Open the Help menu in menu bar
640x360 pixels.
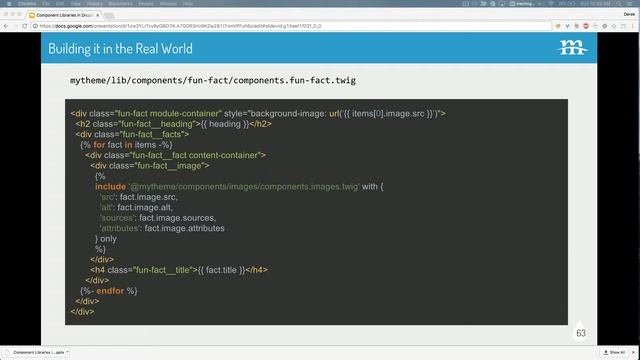pyautogui.click(x=188, y=3)
